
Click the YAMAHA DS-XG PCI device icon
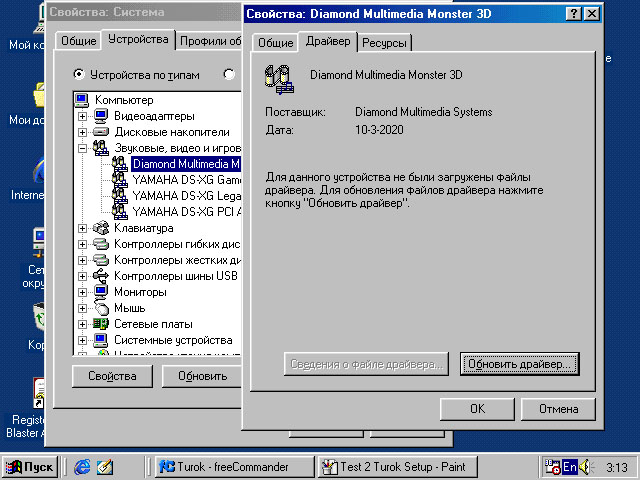tap(120, 211)
